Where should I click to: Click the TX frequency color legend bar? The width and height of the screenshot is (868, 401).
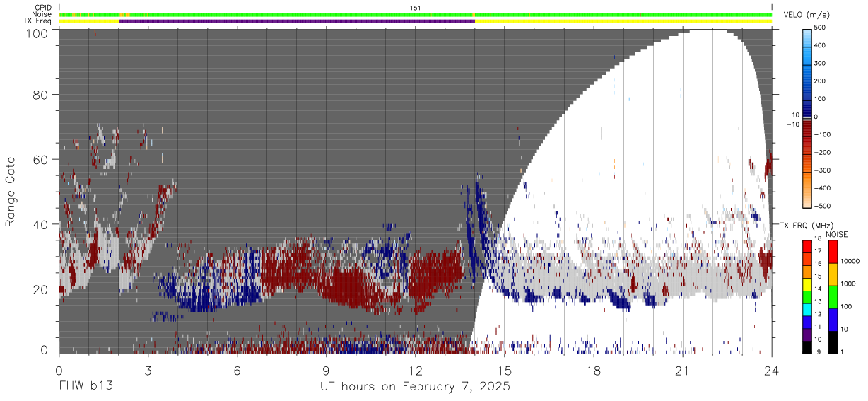pos(807,296)
